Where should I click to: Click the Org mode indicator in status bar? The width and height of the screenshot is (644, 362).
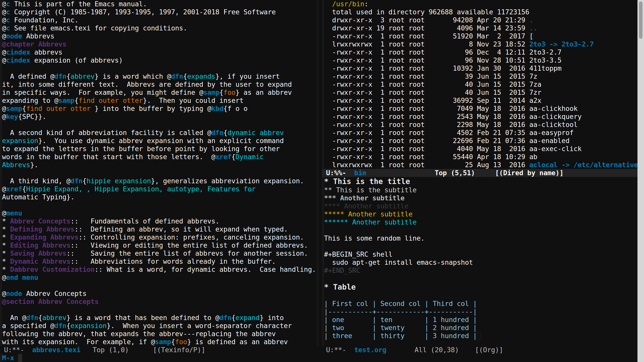490,350
